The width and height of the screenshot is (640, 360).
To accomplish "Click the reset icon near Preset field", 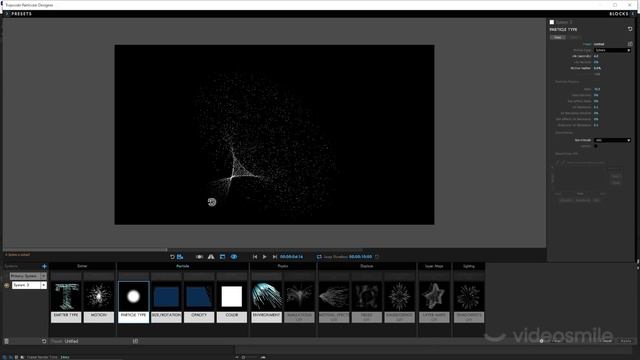I will tap(44, 341).
